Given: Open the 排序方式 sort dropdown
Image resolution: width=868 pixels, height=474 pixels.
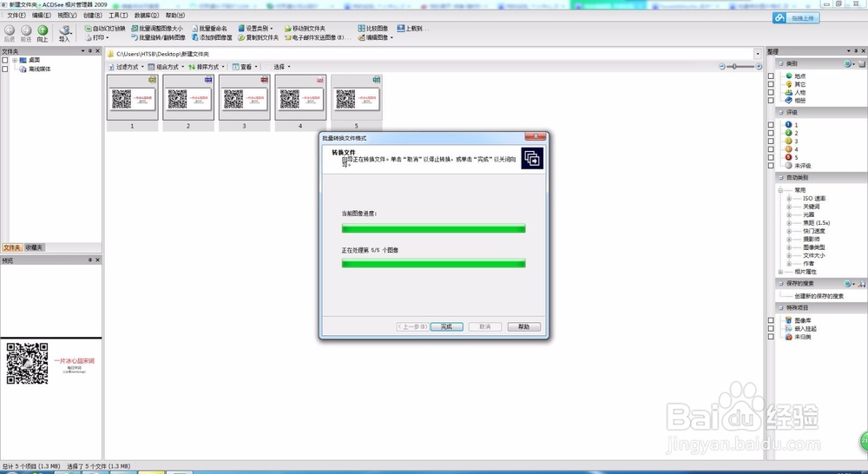Looking at the screenshot, I should 207,67.
